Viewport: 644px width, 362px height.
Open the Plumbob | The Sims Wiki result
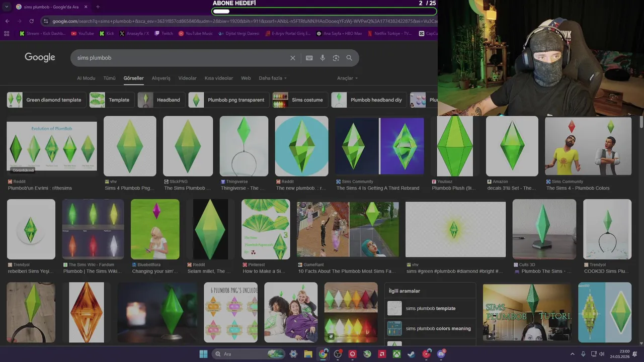pyautogui.click(x=93, y=271)
